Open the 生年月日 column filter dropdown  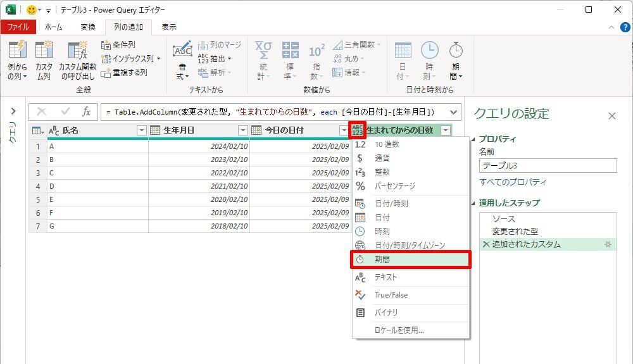[242, 130]
